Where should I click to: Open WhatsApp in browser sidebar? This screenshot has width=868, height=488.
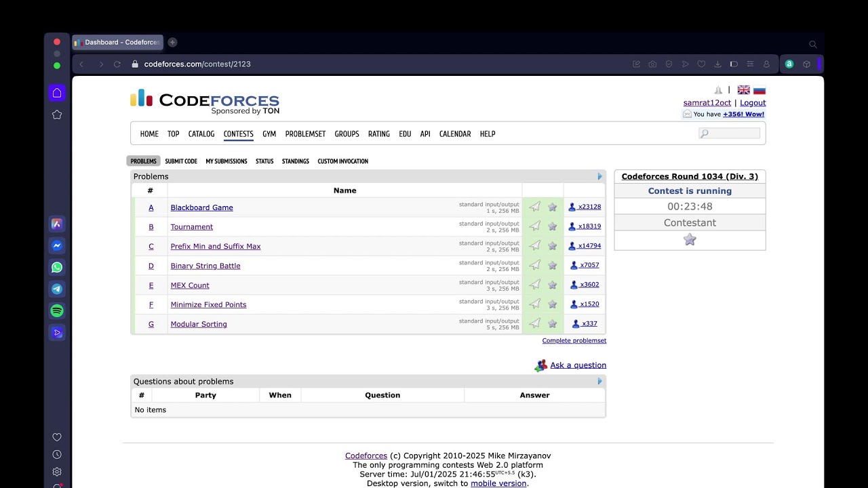point(57,267)
